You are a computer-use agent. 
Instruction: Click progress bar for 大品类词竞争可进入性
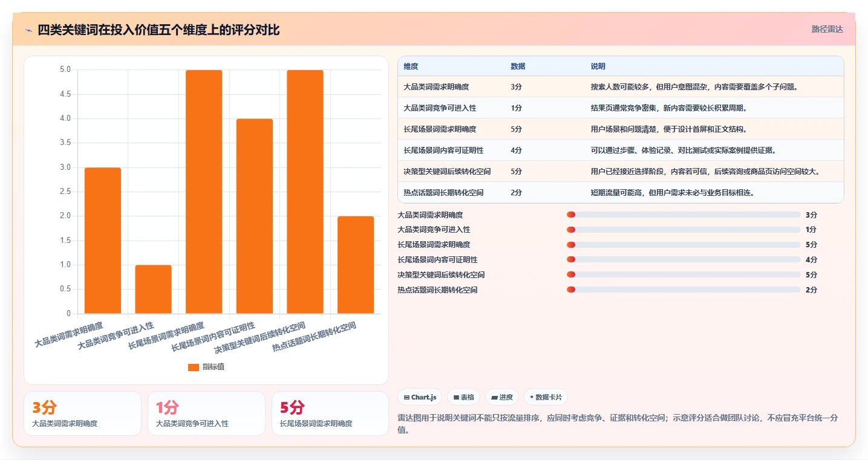tap(684, 230)
